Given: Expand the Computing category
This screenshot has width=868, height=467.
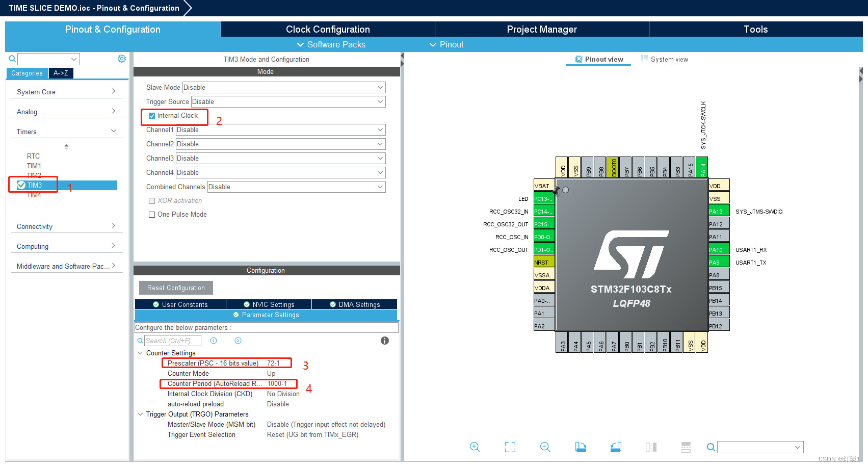Looking at the screenshot, I should pyautogui.click(x=67, y=246).
